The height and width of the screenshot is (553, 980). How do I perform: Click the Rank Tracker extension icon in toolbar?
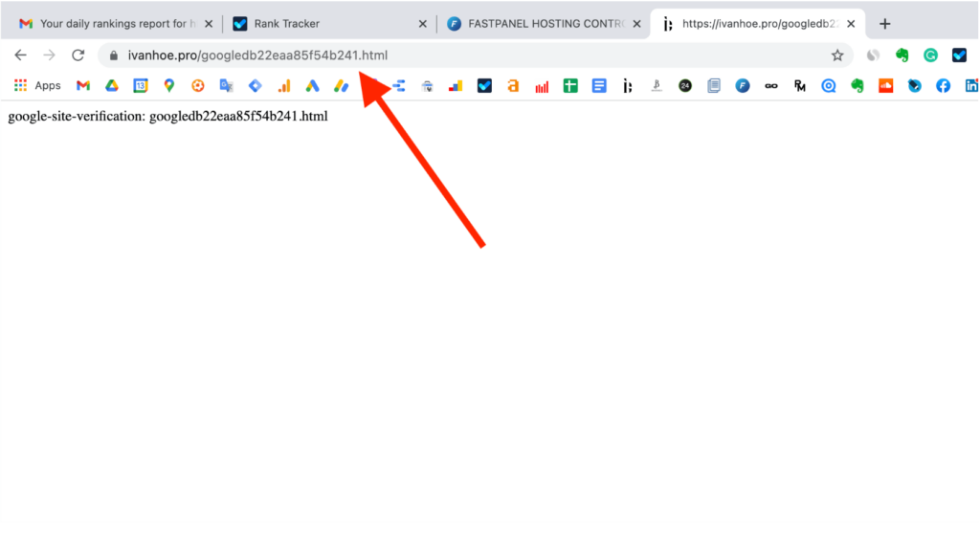[959, 55]
